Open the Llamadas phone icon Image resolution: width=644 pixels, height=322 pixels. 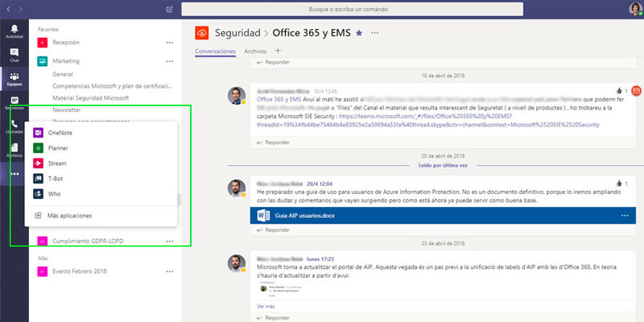14,127
